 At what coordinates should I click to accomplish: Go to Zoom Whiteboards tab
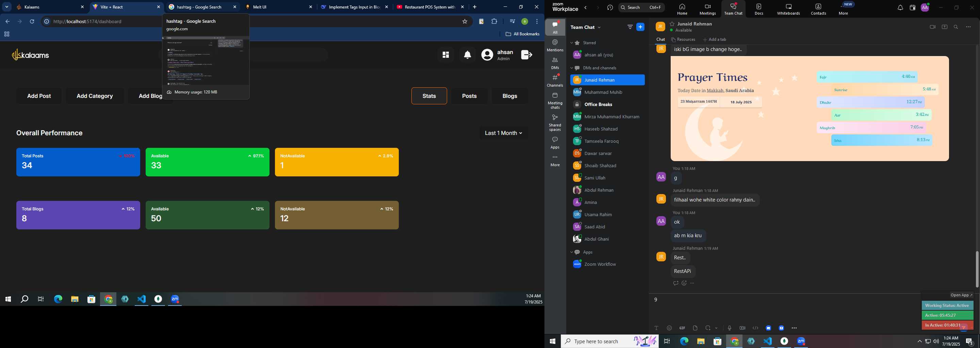tap(788, 10)
